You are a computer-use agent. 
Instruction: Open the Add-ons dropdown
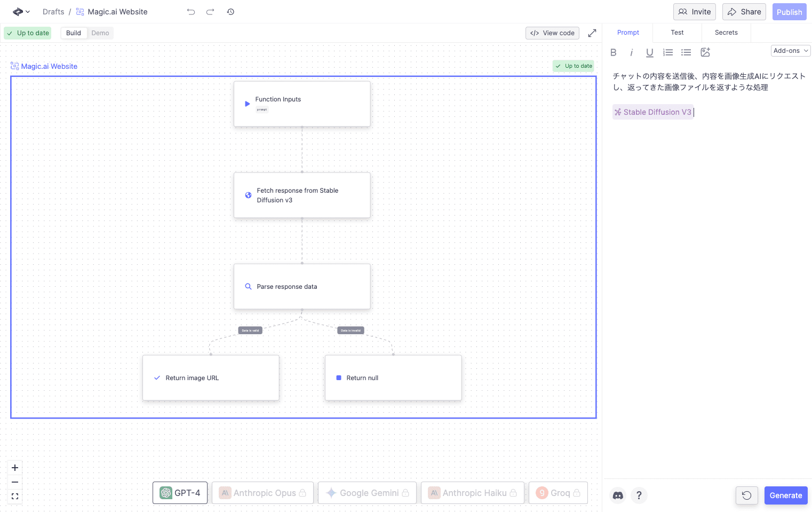click(x=791, y=51)
